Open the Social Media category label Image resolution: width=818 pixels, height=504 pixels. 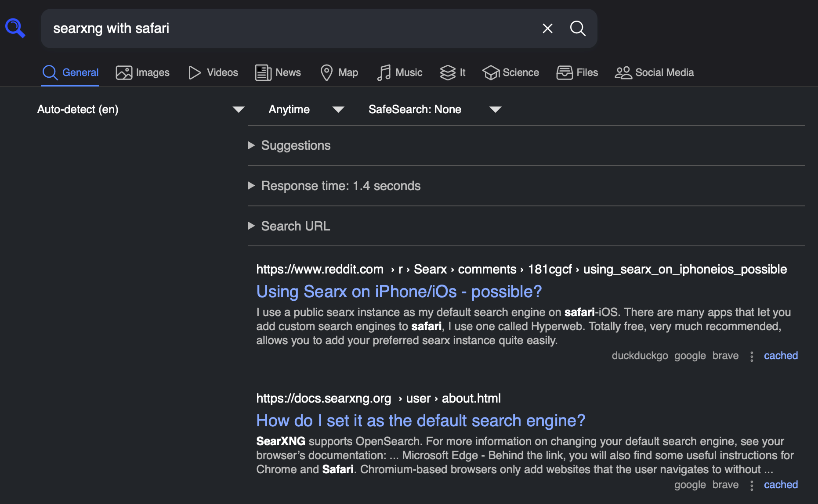(664, 72)
